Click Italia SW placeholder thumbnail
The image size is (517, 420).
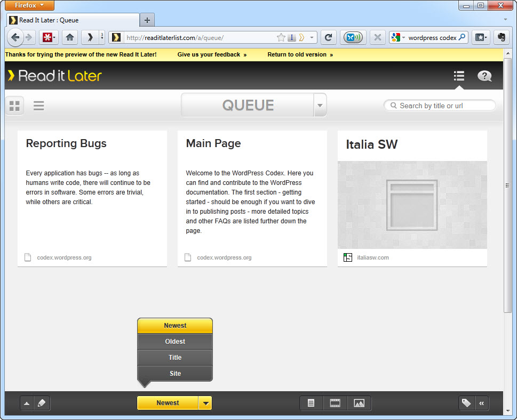tap(412, 205)
